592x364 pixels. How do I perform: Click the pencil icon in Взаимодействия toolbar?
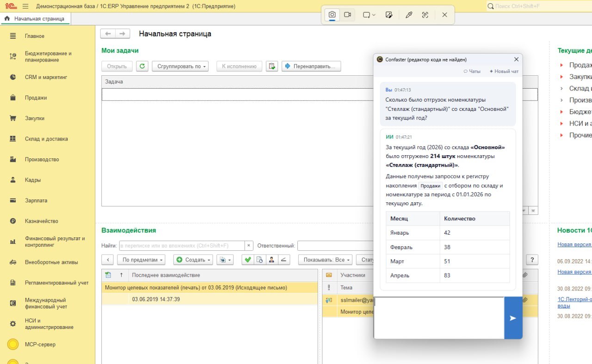point(284,260)
